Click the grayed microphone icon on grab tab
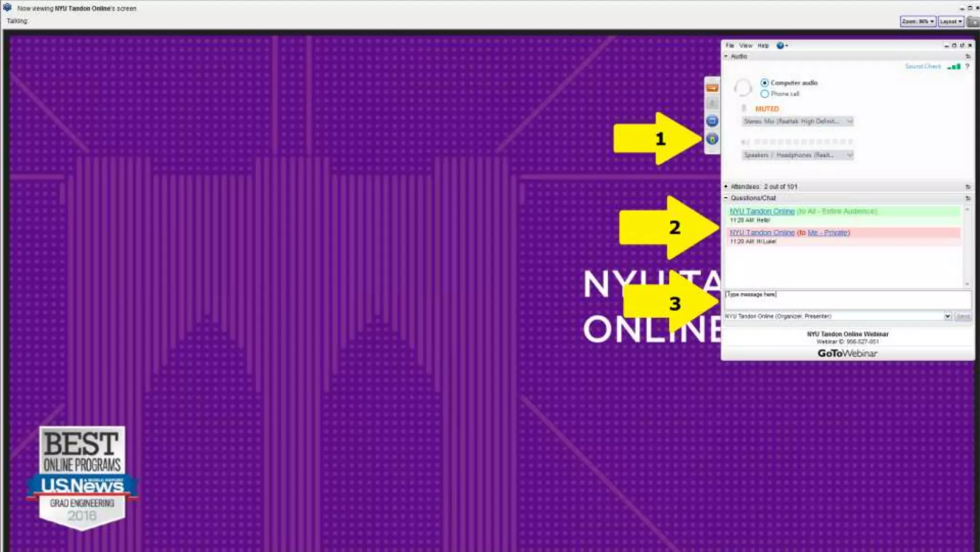980x552 pixels. click(x=712, y=104)
